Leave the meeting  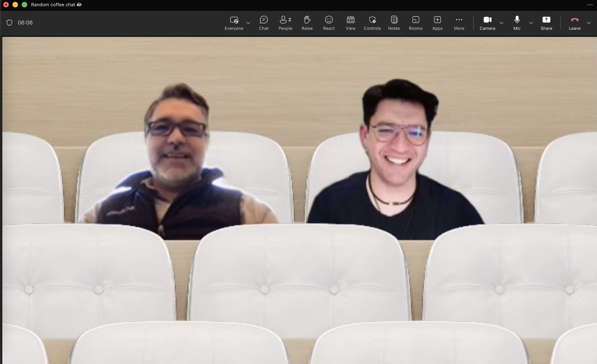tap(574, 23)
